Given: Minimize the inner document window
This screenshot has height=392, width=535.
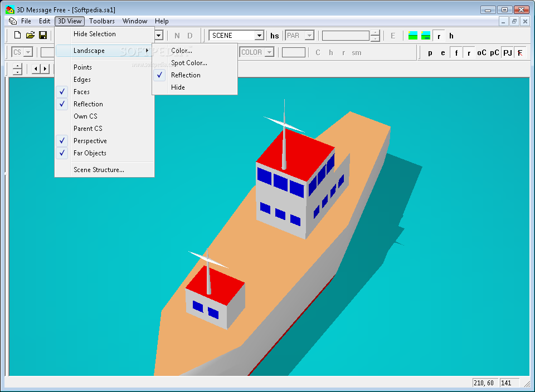Looking at the screenshot, I should (x=503, y=22).
